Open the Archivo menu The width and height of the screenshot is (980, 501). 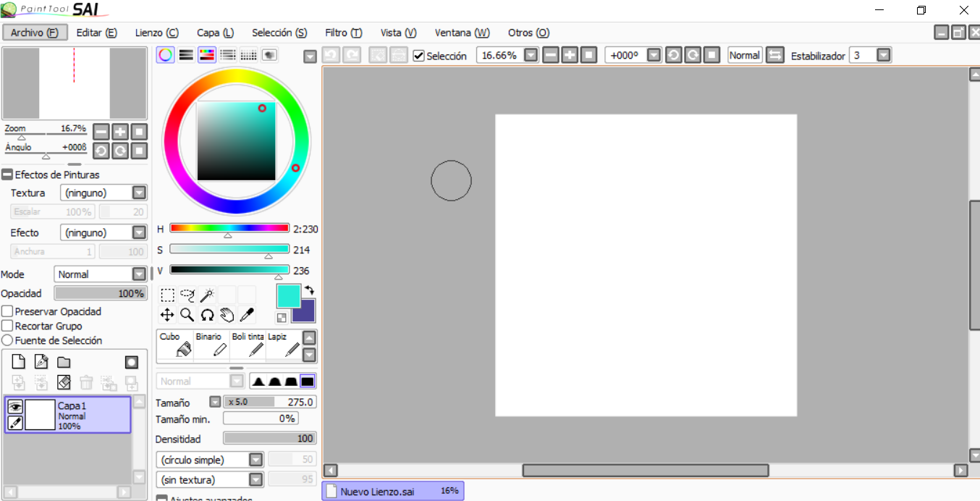tap(35, 33)
